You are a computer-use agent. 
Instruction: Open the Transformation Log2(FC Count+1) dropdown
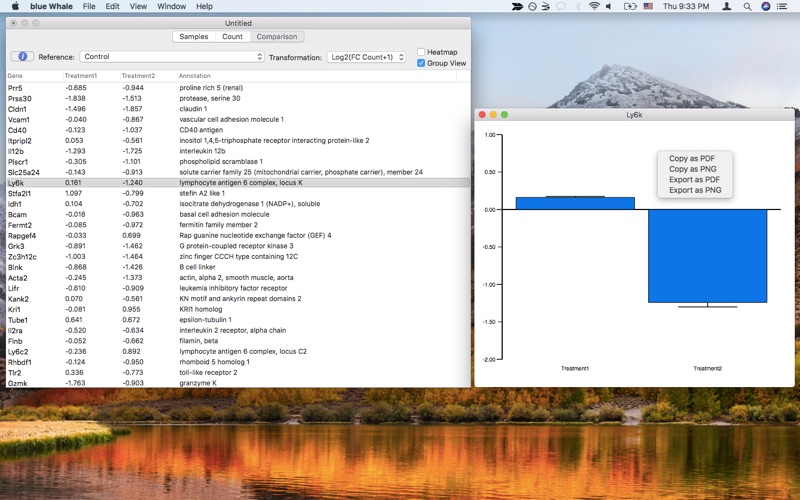[x=366, y=57]
